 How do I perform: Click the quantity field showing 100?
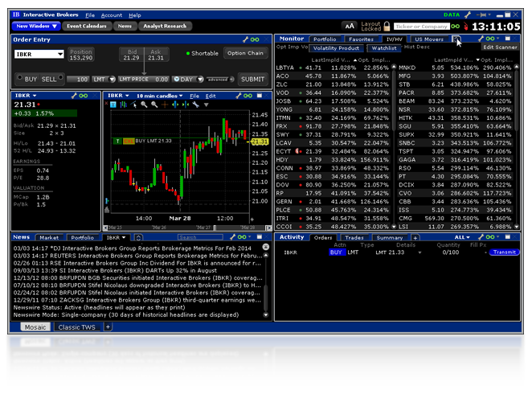[78, 80]
